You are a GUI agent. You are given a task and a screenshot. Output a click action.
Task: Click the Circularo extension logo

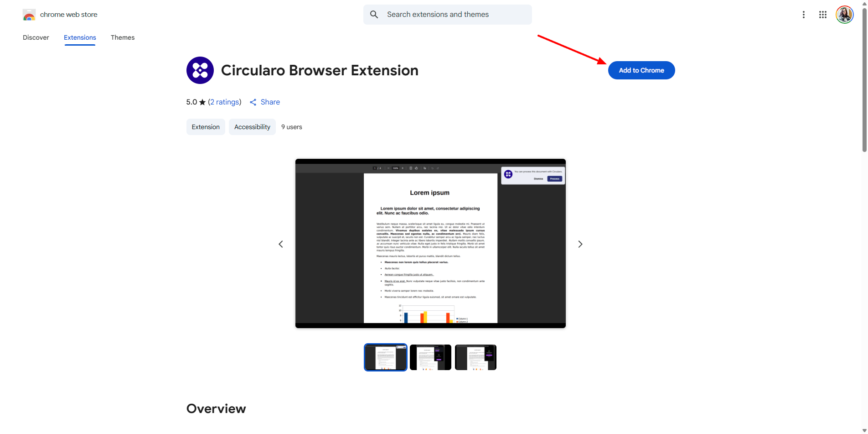click(200, 70)
